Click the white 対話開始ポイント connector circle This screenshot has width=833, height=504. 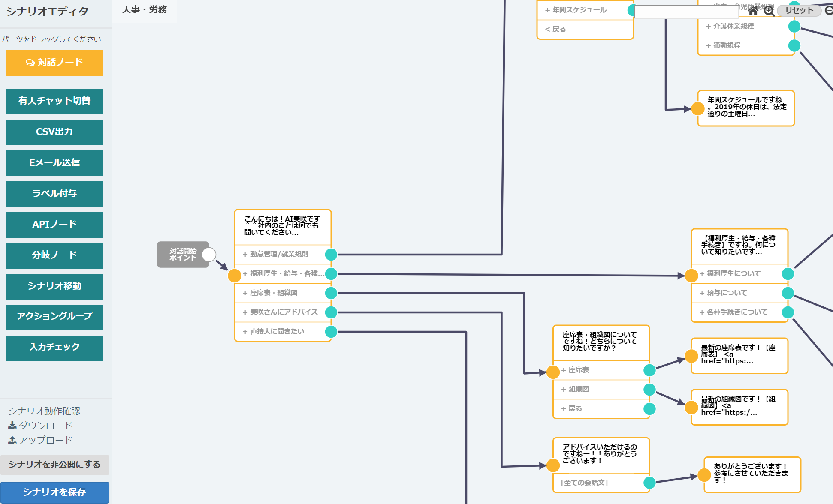(x=209, y=255)
